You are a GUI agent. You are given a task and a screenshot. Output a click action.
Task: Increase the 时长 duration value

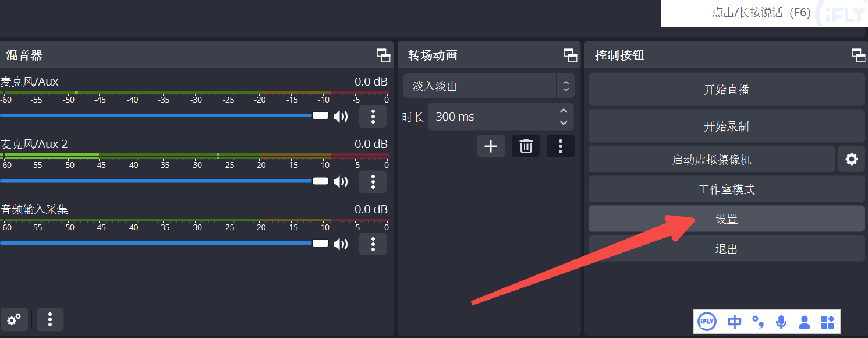pyautogui.click(x=563, y=111)
